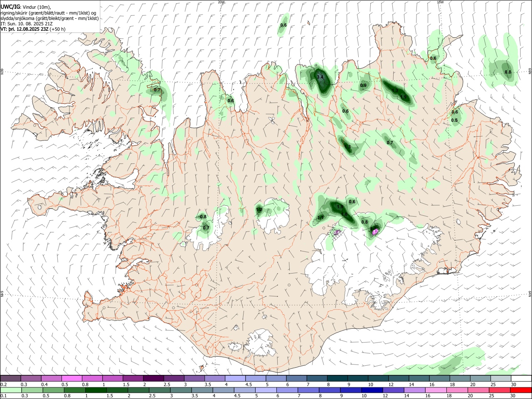Pick the blue 8 rain scale swatch
532x399 pixels.
tap(329, 390)
